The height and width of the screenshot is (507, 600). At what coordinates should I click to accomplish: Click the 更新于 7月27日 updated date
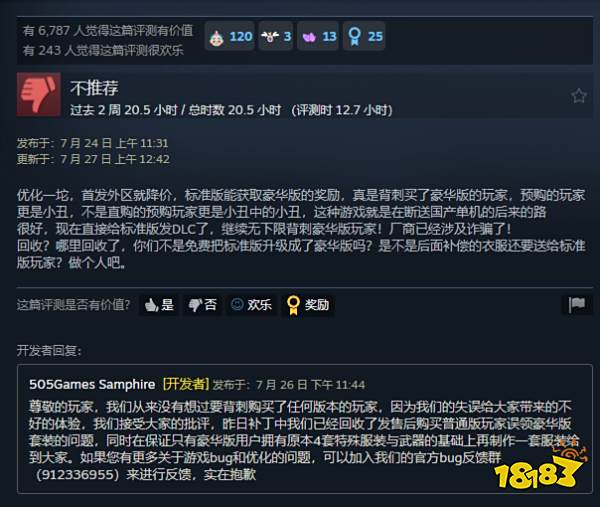click(93, 159)
